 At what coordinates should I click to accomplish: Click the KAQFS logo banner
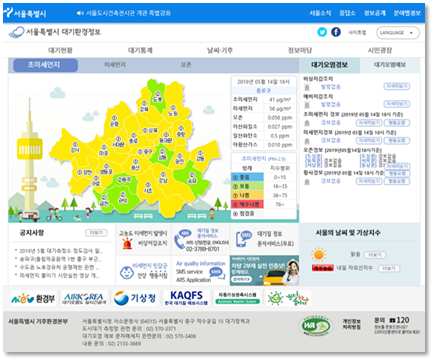186,298
